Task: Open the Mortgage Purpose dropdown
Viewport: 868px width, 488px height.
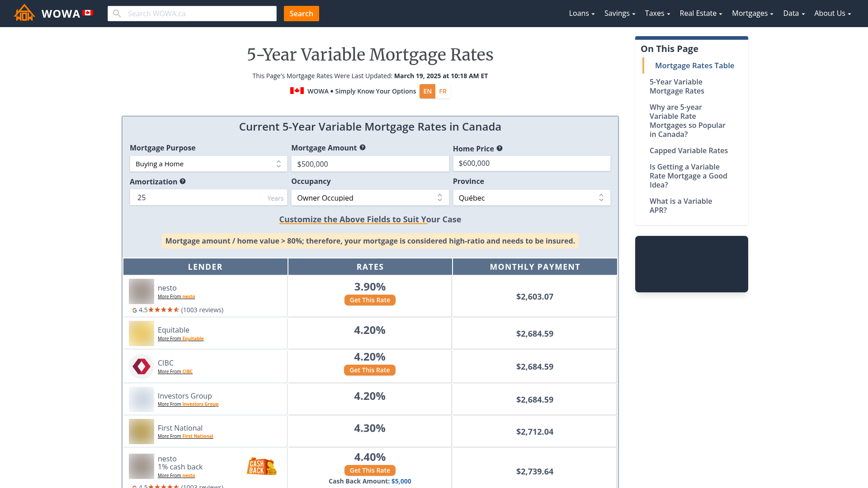Action: [208, 164]
